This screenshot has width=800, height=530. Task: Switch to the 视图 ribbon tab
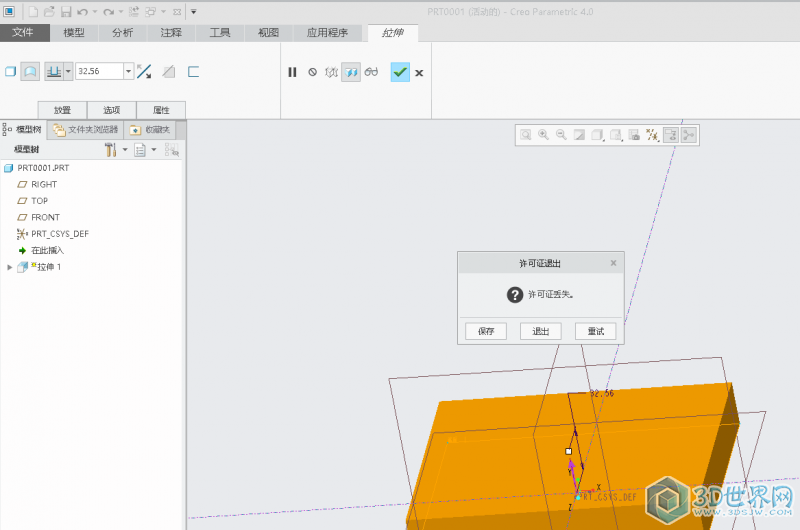[x=268, y=33]
